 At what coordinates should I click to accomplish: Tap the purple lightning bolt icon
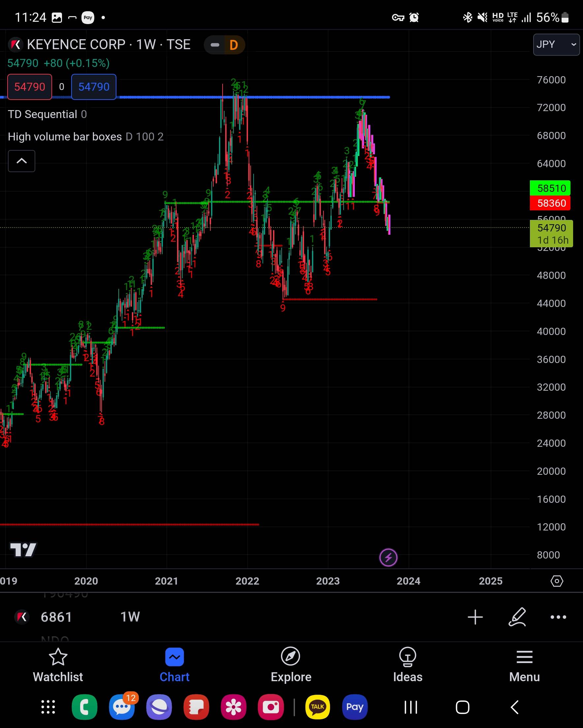[x=388, y=558]
